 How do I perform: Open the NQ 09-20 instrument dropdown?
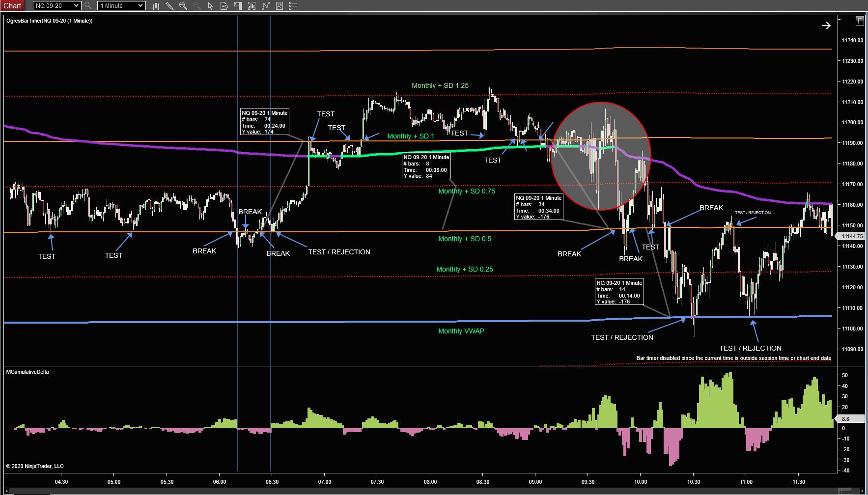[x=57, y=5]
